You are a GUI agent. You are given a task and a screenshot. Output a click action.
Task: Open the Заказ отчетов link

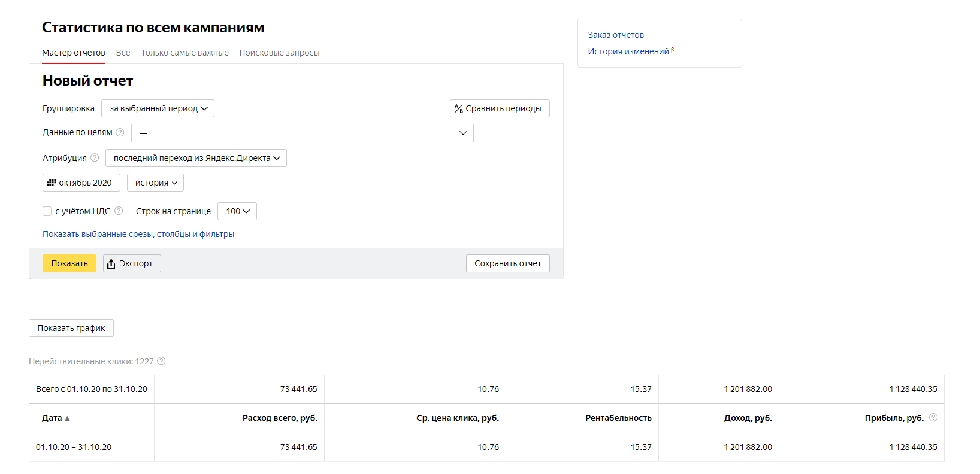[x=616, y=35]
